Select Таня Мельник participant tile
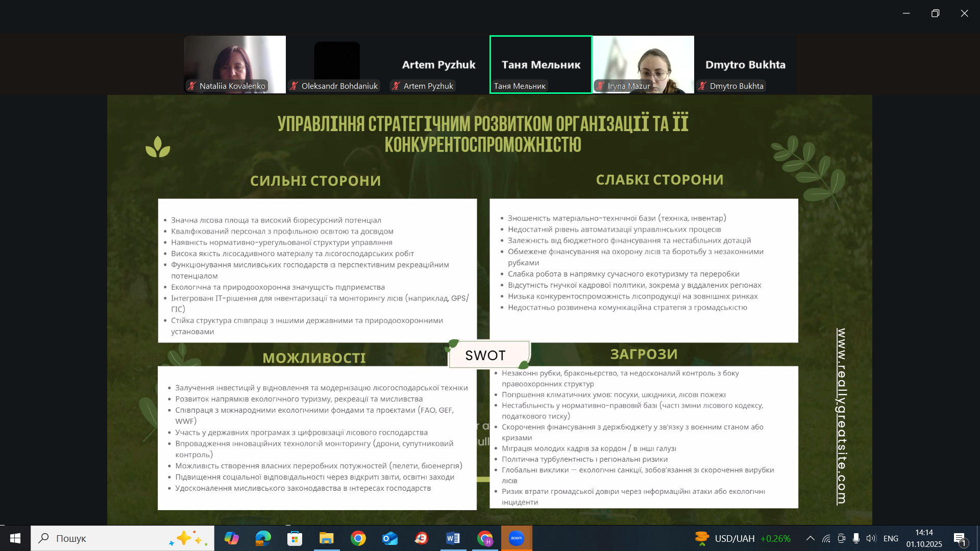 (541, 65)
